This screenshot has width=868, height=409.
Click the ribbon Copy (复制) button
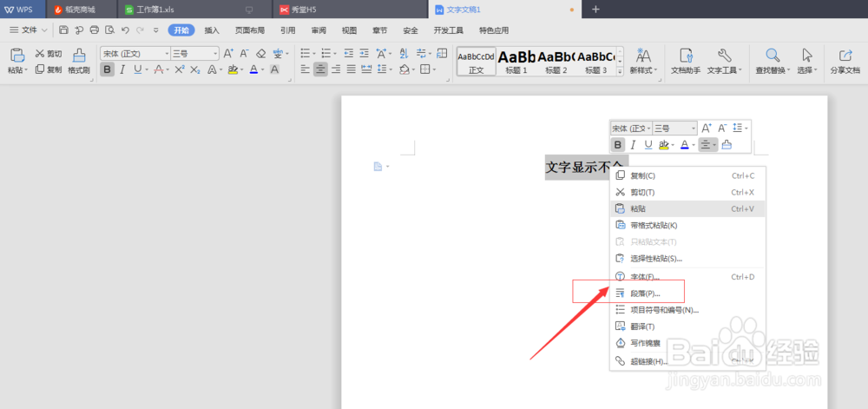point(49,69)
